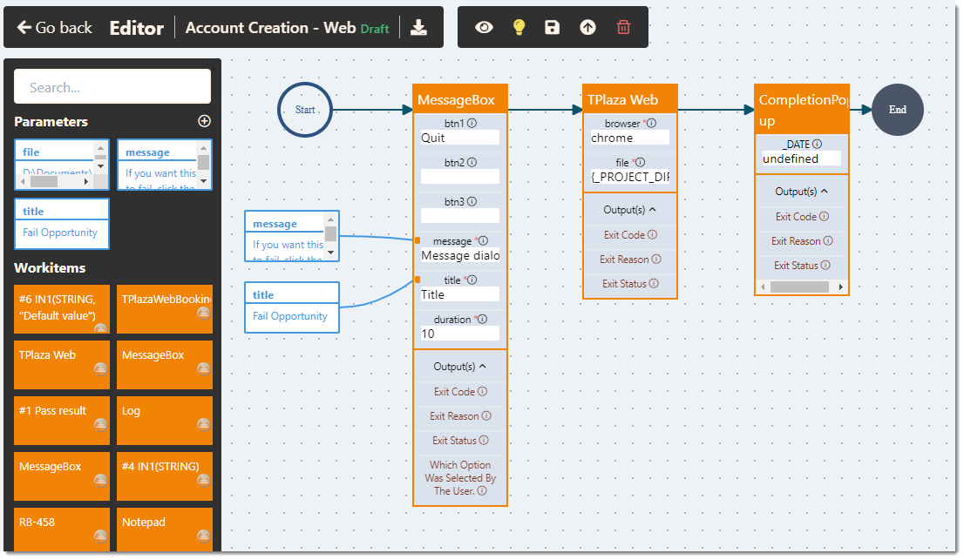Image resolution: width=964 pixels, height=560 pixels.
Task: Collapse the MessageBox Output(s) section
Action: (459, 367)
